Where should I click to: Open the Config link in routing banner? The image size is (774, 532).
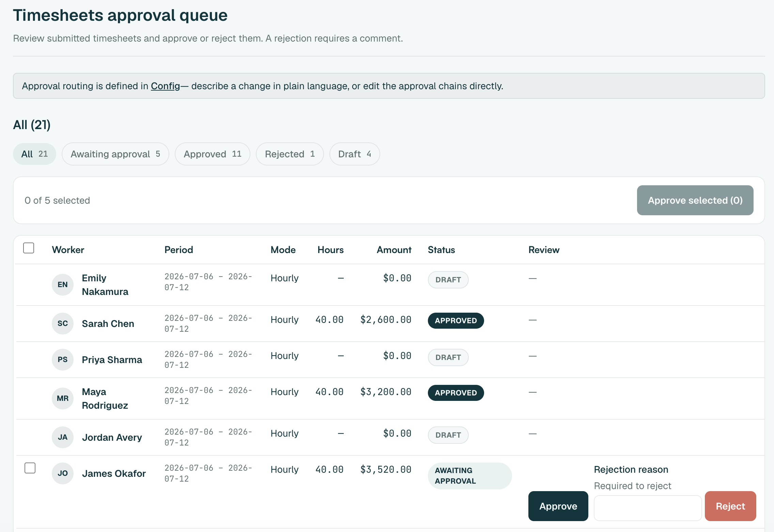pyautogui.click(x=165, y=86)
